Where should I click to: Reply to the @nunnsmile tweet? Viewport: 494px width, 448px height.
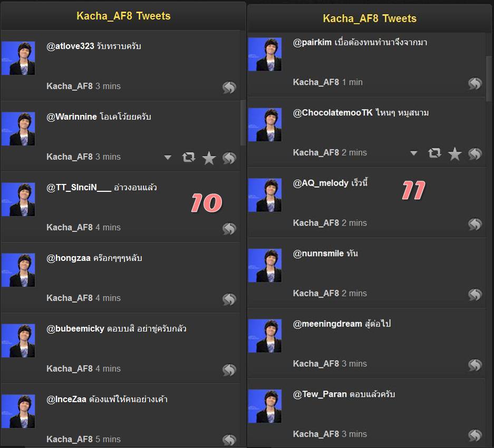(475, 294)
